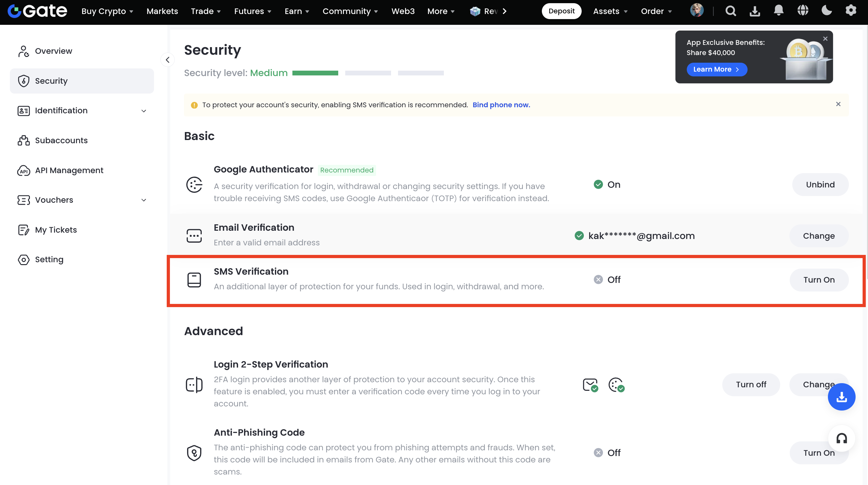The height and width of the screenshot is (485, 868).
Task: Turn off Login 2-Step Verification
Action: (x=751, y=384)
